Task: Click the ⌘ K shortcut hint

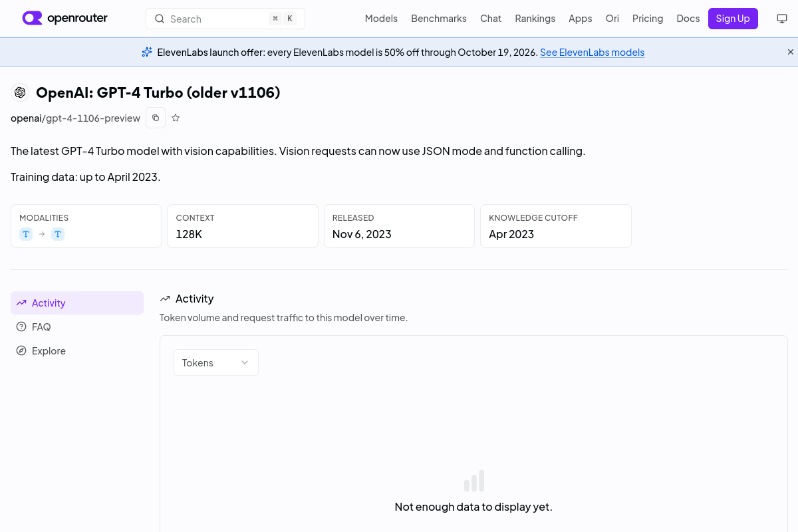Action: [x=283, y=19]
